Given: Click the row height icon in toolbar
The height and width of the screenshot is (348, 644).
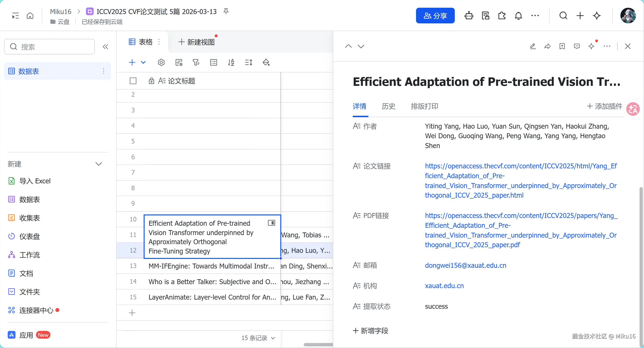Looking at the screenshot, I should 249,62.
